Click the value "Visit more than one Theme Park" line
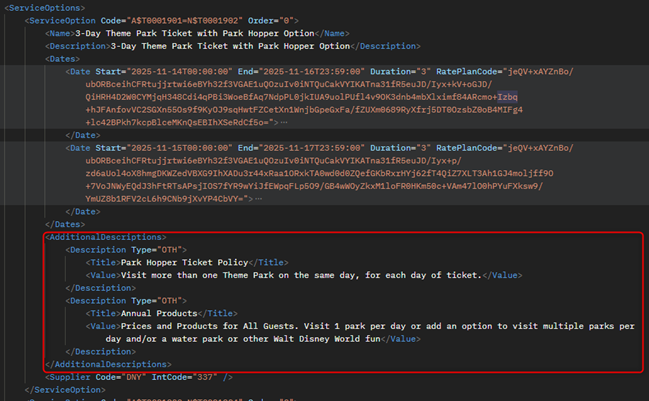The width and height of the screenshot is (649, 401). click(304, 275)
